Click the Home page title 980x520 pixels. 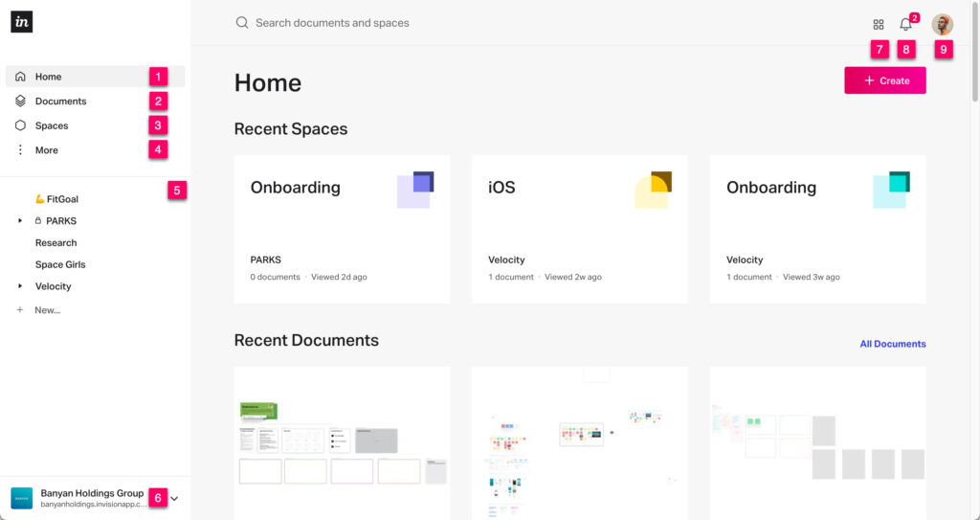pos(268,83)
